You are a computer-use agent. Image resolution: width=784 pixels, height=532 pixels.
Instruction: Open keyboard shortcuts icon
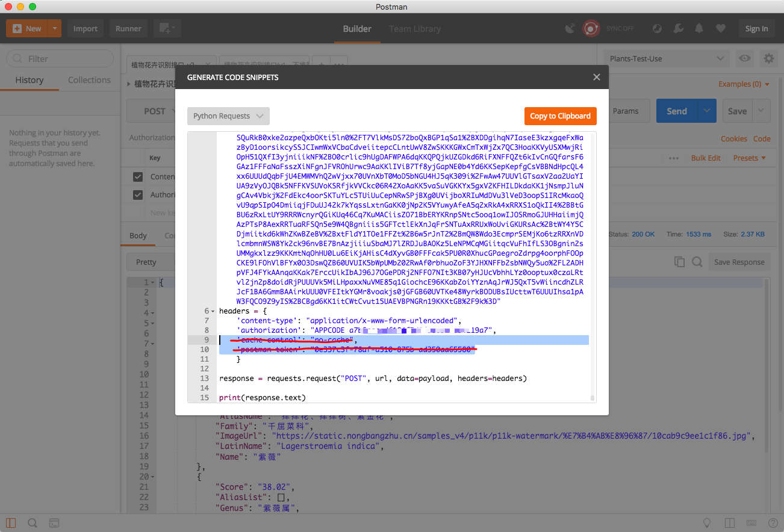pyautogui.click(x=751, y=523)
